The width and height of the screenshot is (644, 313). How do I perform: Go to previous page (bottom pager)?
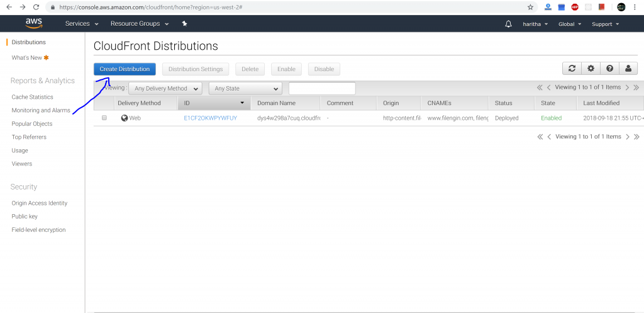[549, 137]
